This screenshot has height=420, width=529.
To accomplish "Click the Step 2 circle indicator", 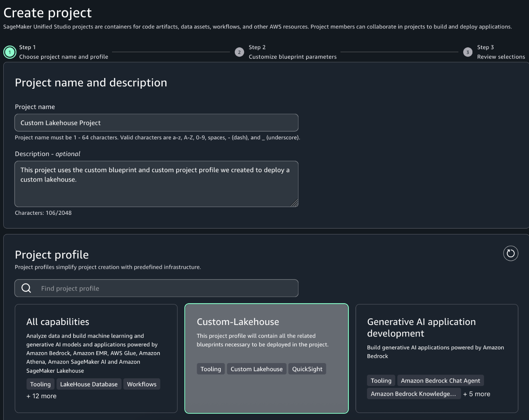I will pos(239,52).
